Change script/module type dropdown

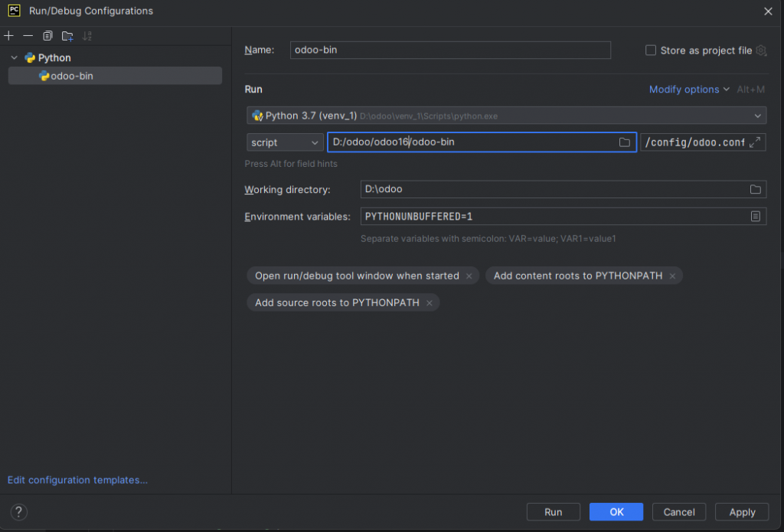click(x=285, y=142)
